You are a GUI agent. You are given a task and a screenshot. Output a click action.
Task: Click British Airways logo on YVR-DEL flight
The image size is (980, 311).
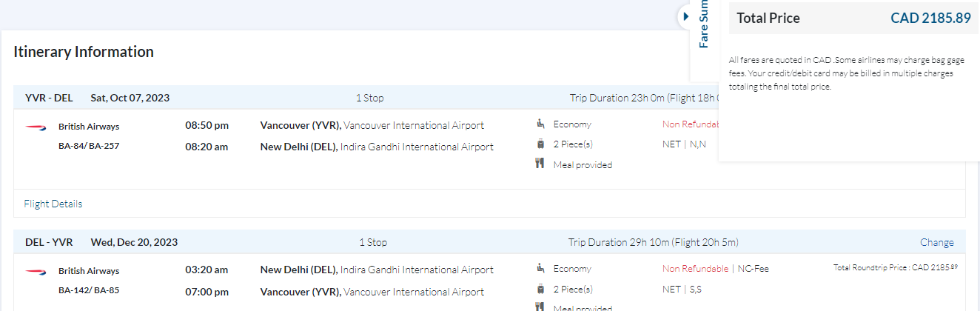36,127
